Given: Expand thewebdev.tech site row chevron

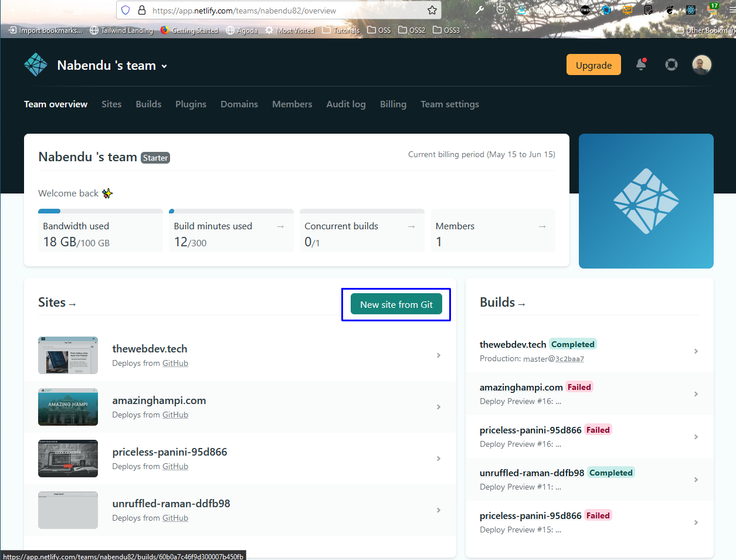Looking at the screenshot, I should point(439,355).
